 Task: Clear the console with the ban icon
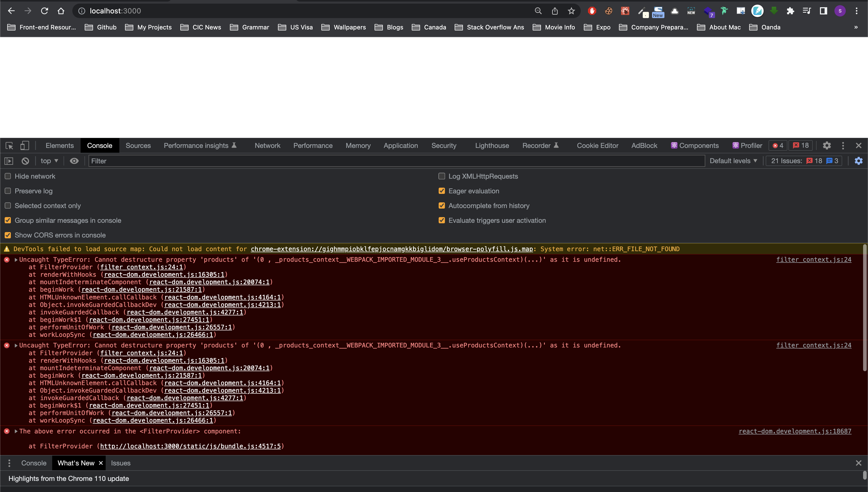coord(25,161)
